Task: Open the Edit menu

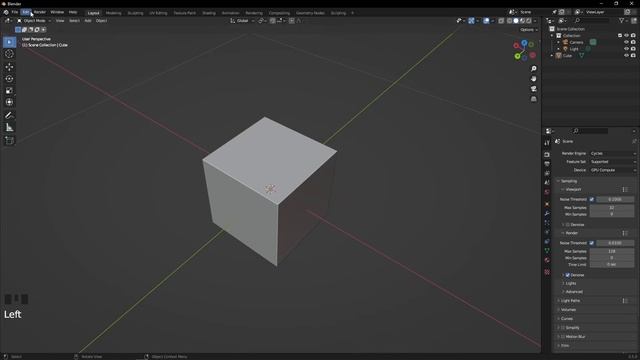Action: (26, 12)
